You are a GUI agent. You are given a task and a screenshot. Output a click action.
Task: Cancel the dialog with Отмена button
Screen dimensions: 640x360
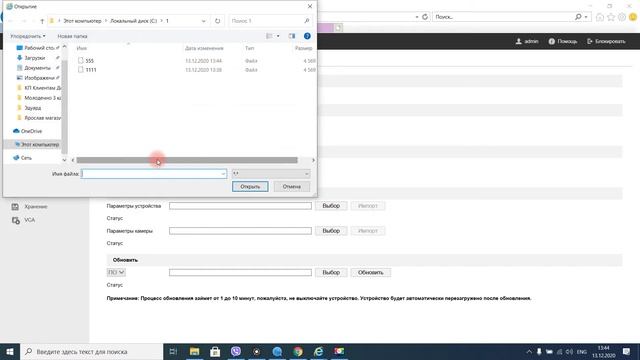click(x=291, y=187)
